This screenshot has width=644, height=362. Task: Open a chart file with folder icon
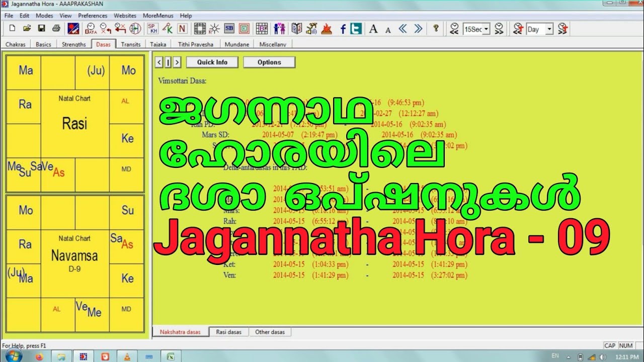click(x=27, y=29)
